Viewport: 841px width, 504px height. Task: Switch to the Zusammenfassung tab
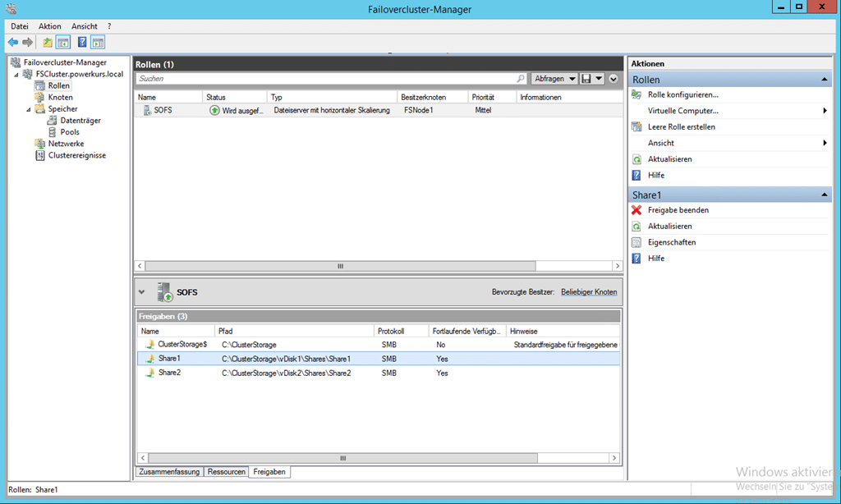pos(169,472)
